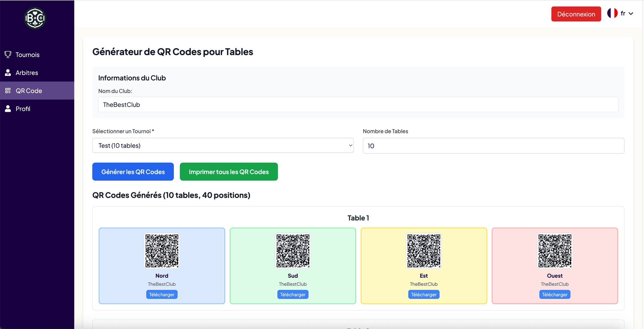Viewport: 644px width, 329px height.
Task: Click the Profil user icon
Action: pyautogui.click(x=8, y=108)
